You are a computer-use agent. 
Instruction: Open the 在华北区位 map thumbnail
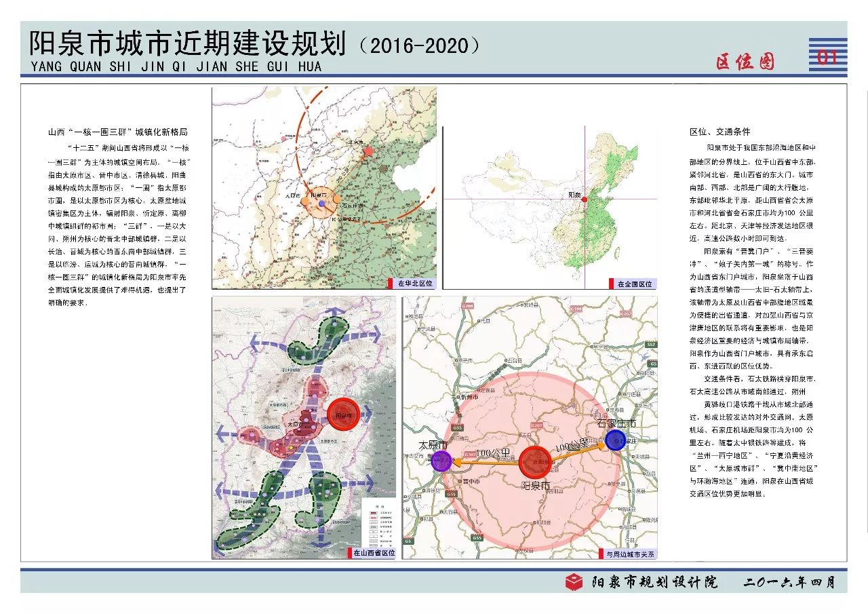point(324,188)
